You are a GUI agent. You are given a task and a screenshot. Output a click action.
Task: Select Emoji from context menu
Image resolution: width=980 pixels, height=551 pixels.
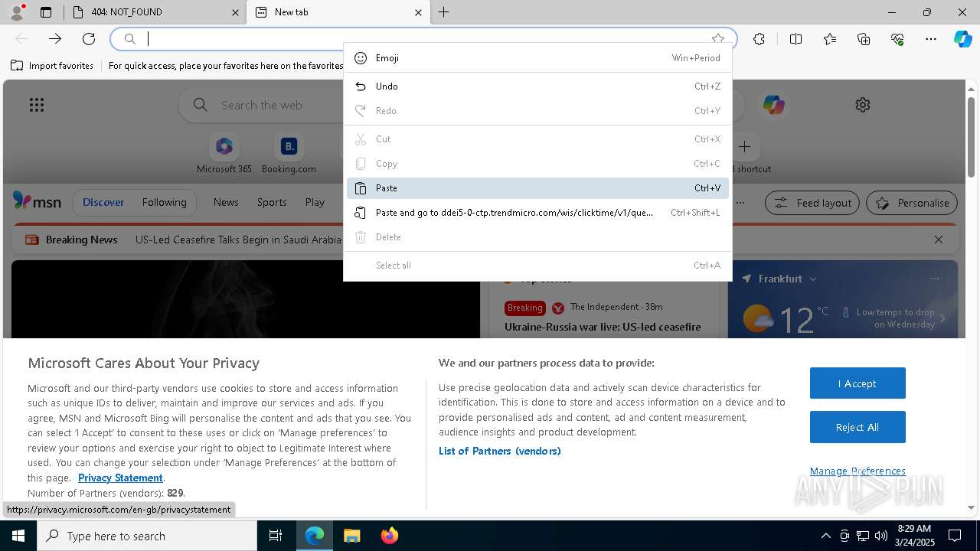(x=537, y=58)
